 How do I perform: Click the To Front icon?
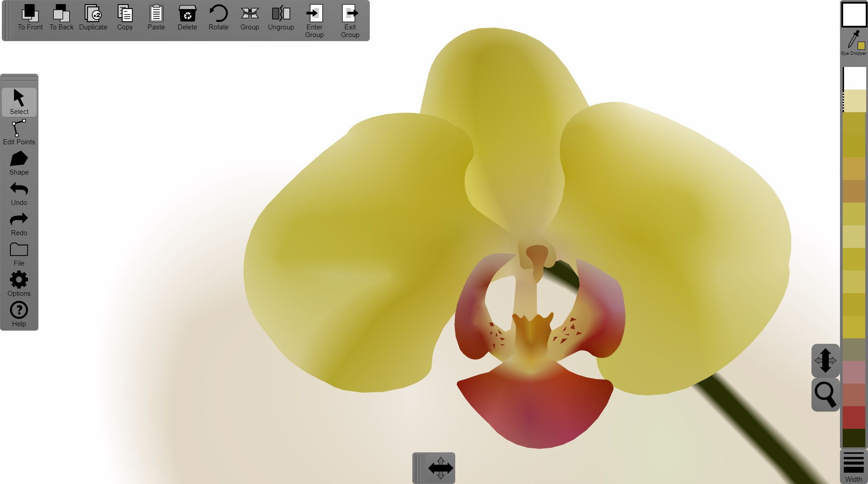click(x=30, y=18)
